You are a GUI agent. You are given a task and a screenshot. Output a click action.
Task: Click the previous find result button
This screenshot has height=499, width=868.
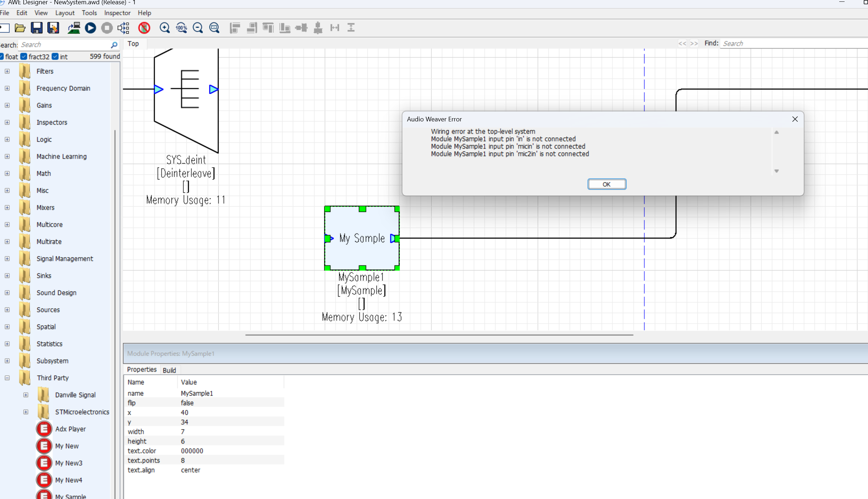pyautogui.click(x=682, y=43)
